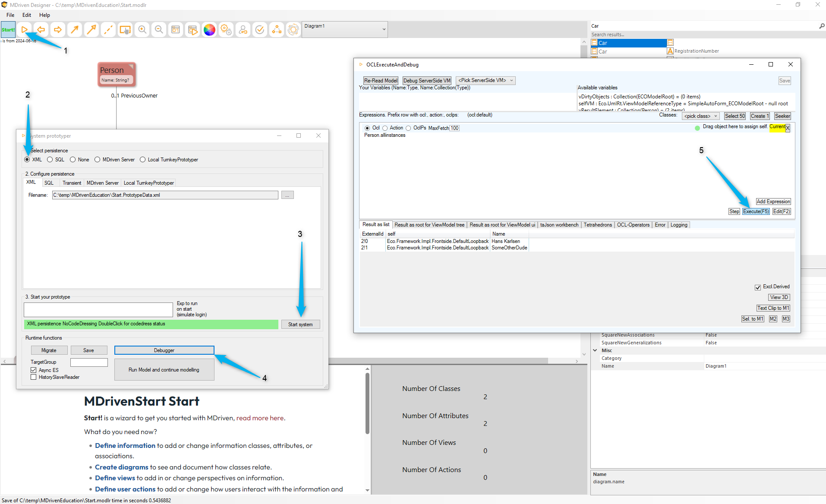Open the pick class dropdown
826x504 pixels.
pos(700,116)
